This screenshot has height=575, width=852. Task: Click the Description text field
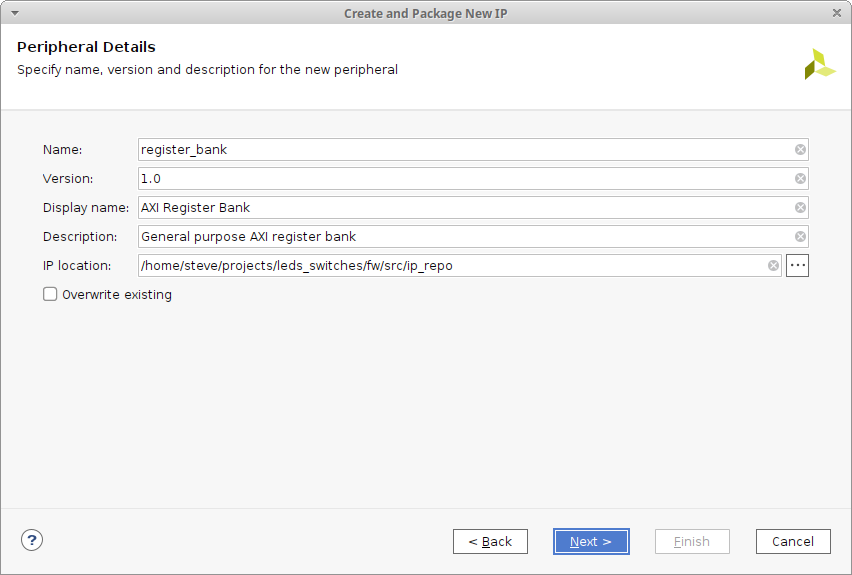point(460,237)
